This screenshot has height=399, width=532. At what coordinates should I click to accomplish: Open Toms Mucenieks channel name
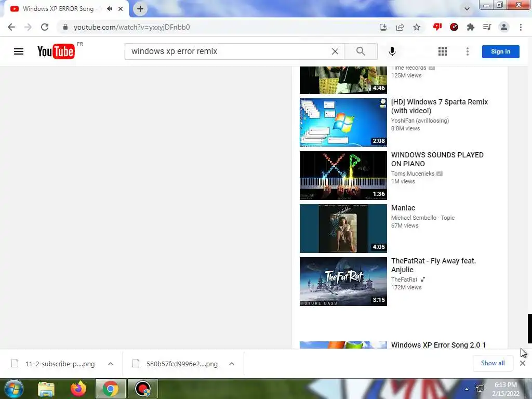click(413, 174)
